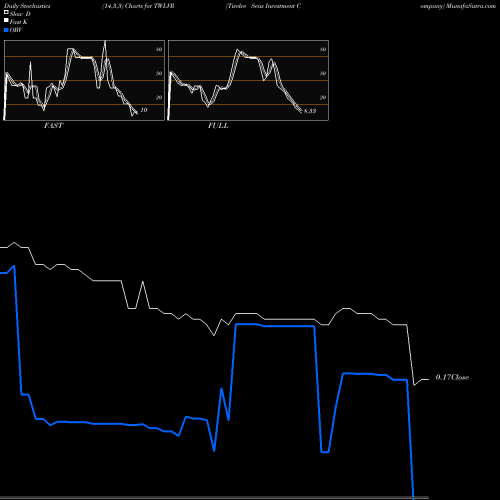The height and width of the screenshot is (500, 500).
Task: Click the MunafaSutra.com text
Action: point(471,6)
